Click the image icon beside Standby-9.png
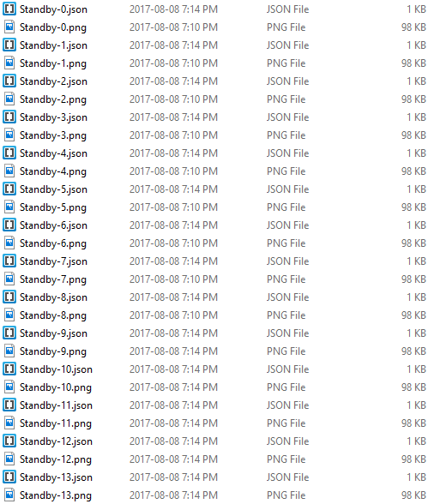446x504 pixels. click(x=9, y=351)
